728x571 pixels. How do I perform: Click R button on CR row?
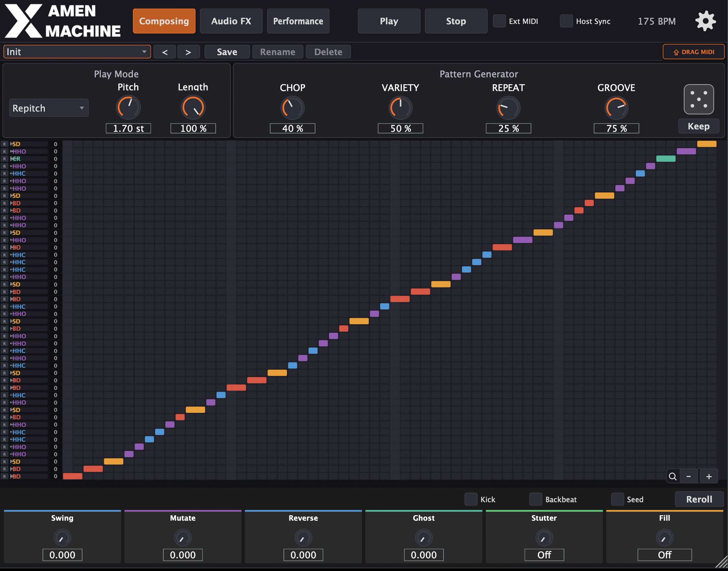(4, 159)
